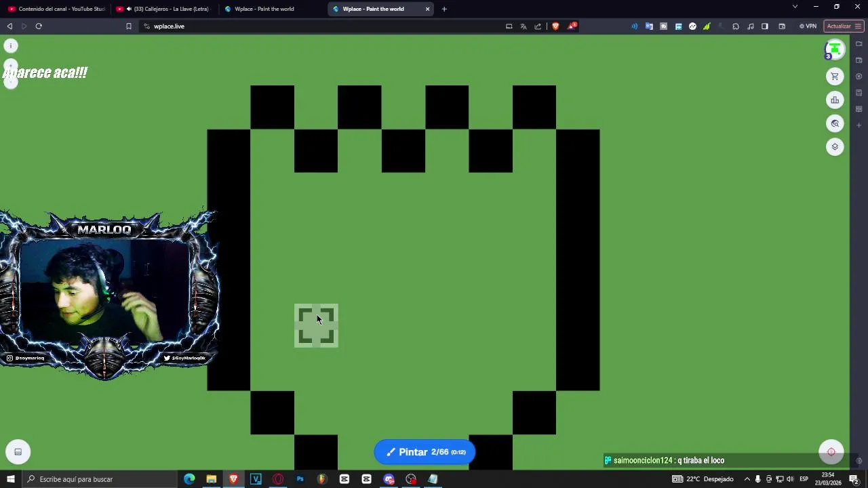Click the wplace.live address bar
Viewport: 868px width, 488px height.
(x=319, y=26)
